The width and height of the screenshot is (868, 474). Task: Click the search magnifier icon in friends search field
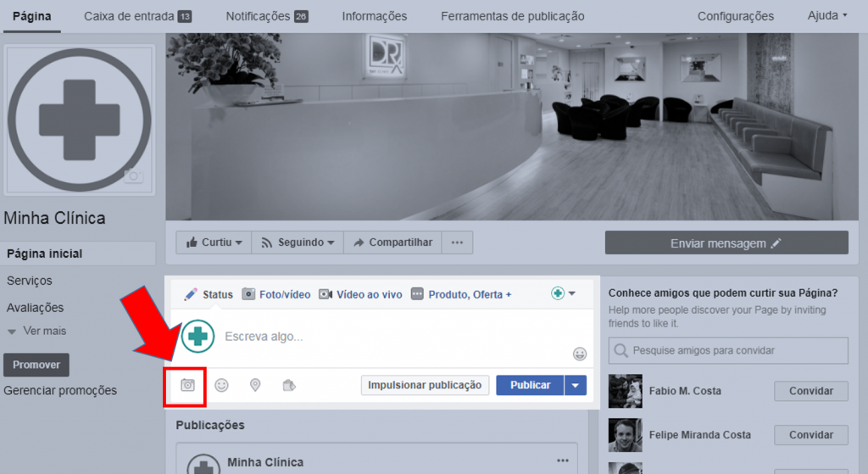click(x=621, y=350)
